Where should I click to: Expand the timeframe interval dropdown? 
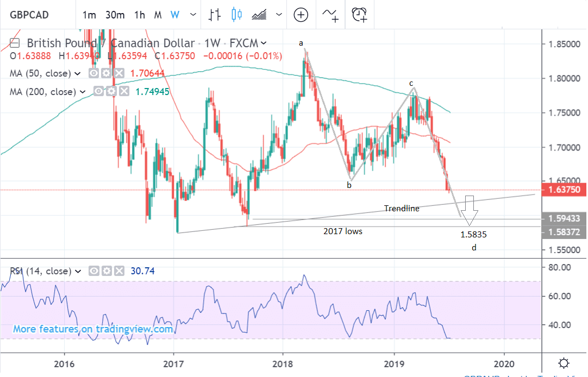coord(191,15)
